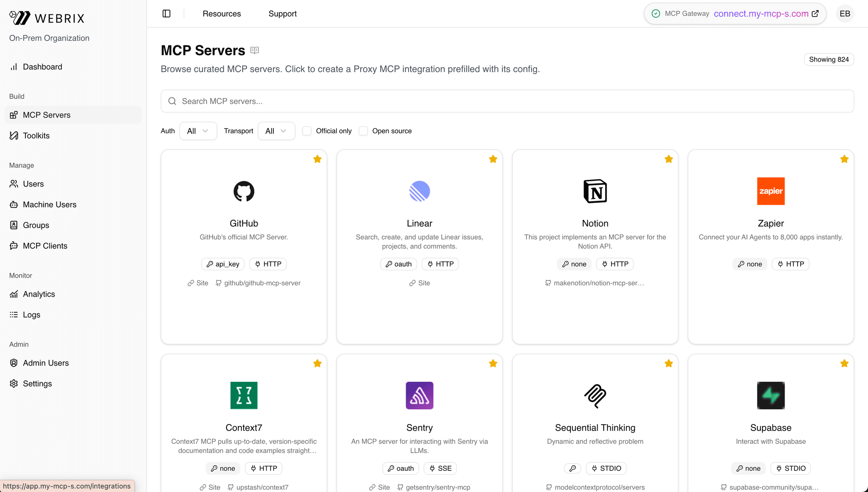This screenshot has width=868, height=492.
Task: Open the Support menu
Action: click(282, 13)
